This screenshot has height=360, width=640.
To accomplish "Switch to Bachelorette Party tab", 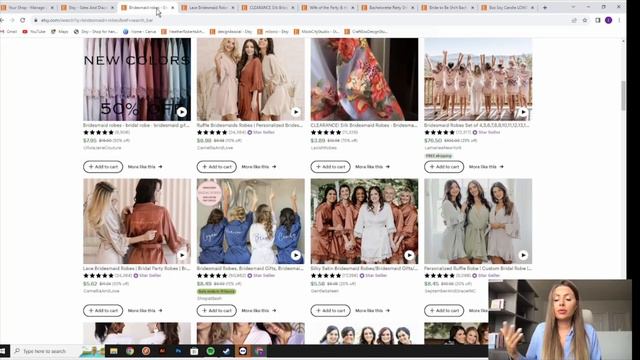I will click(x=388, y=7).
